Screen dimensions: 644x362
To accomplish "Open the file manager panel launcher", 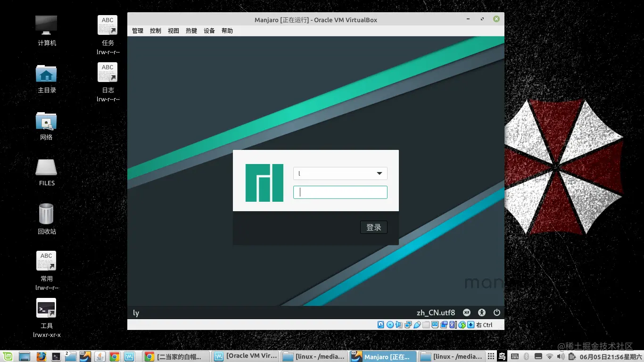I will tap(70, 357).
